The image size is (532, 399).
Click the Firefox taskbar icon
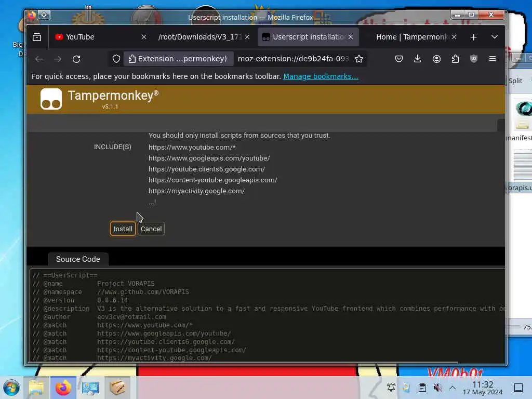(63, 388)
